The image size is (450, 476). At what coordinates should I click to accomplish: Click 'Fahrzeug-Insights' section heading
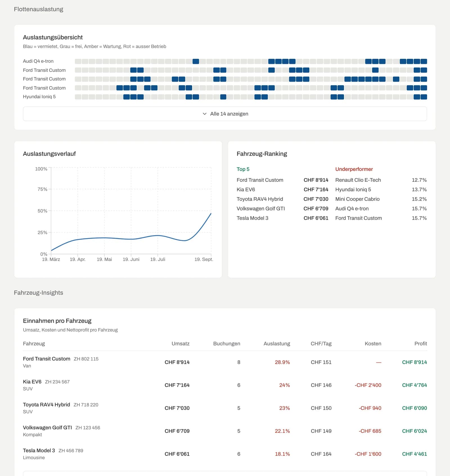(39, 293)
